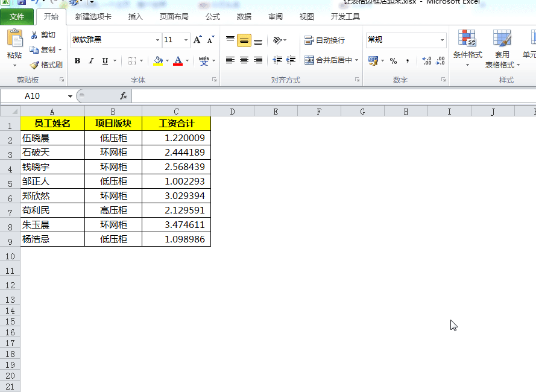The height and width of the screenshot is (392, 536).
Task: Open 套用表格格式 table styles
Action: [502, 49]
